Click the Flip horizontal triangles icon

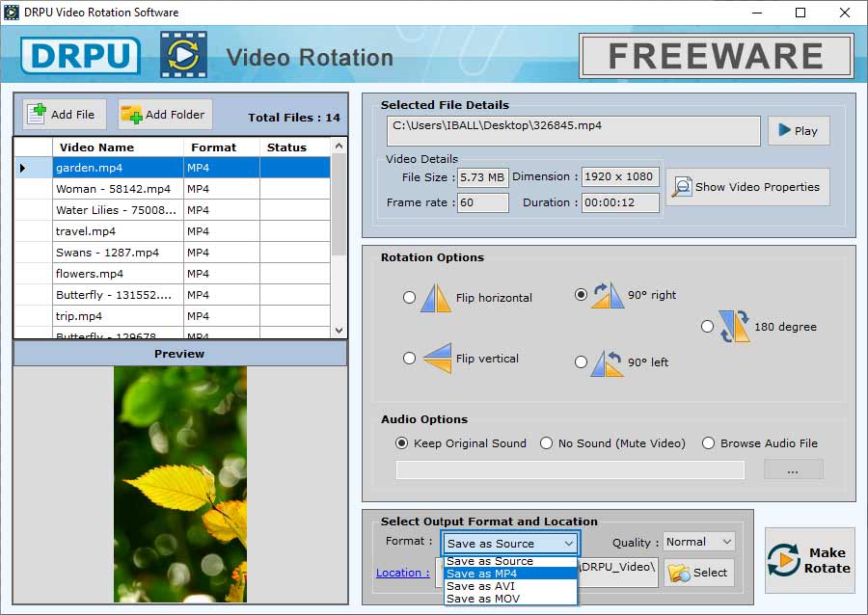tap(436, 298)
